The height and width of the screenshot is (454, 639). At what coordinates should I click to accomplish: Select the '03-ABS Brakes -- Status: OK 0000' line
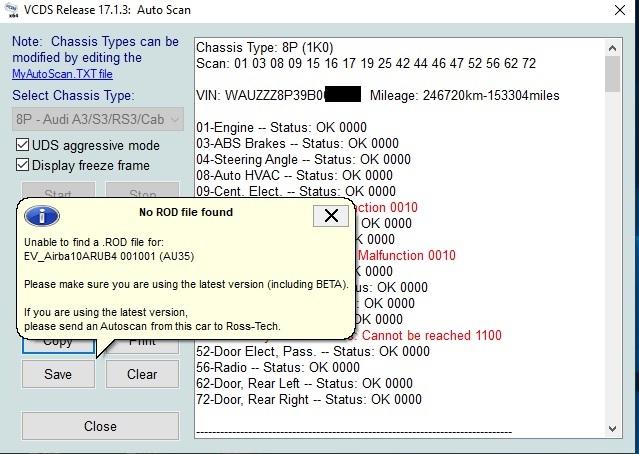tap(297, 143)
